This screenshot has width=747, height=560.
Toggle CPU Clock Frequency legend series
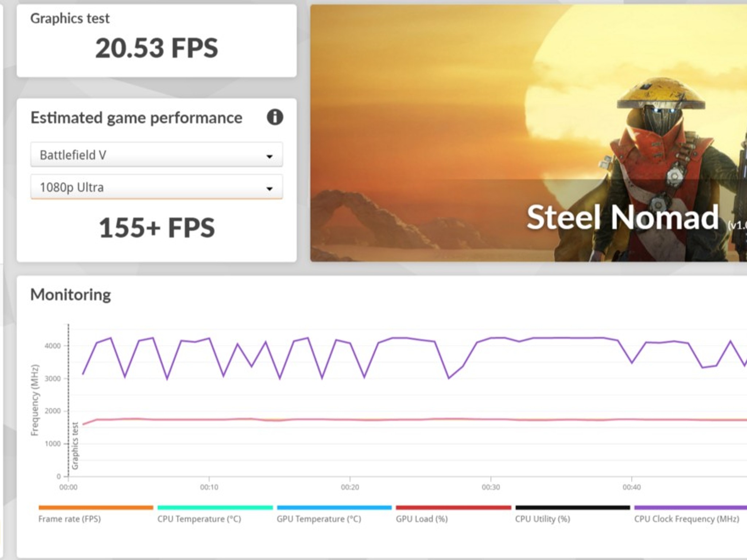686,519
